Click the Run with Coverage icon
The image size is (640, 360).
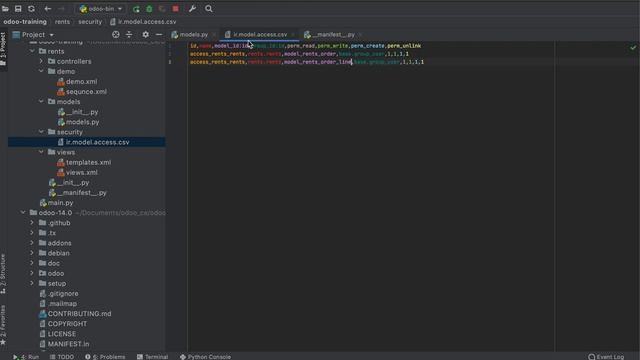162,9
